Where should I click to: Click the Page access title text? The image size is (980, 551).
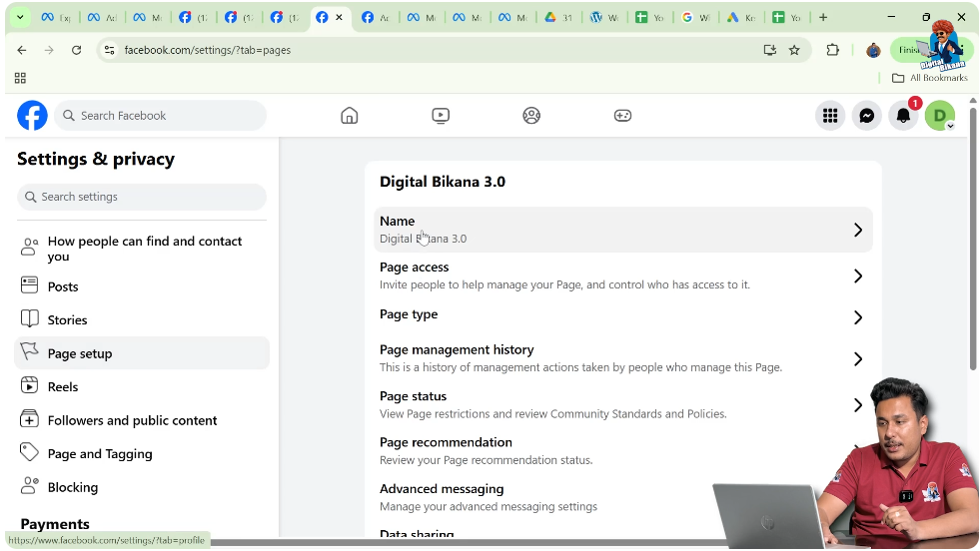click(x=414, y=268)
